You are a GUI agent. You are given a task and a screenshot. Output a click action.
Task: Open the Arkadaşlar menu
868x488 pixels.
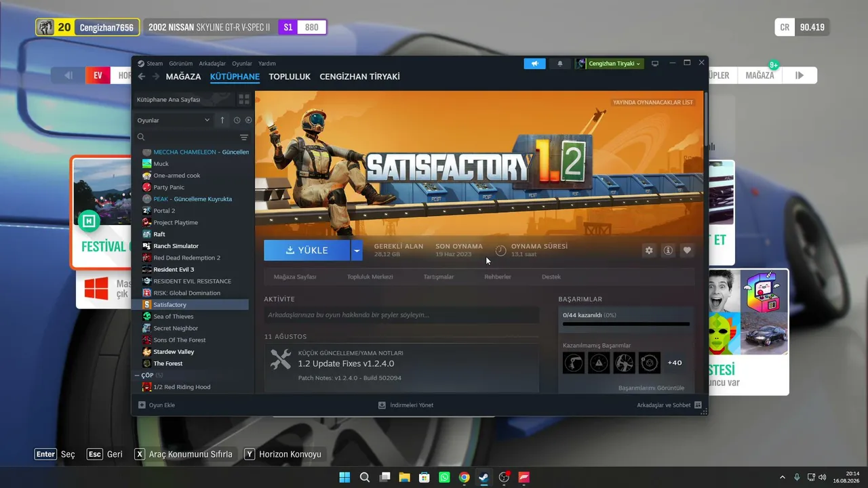click(212, 64)
